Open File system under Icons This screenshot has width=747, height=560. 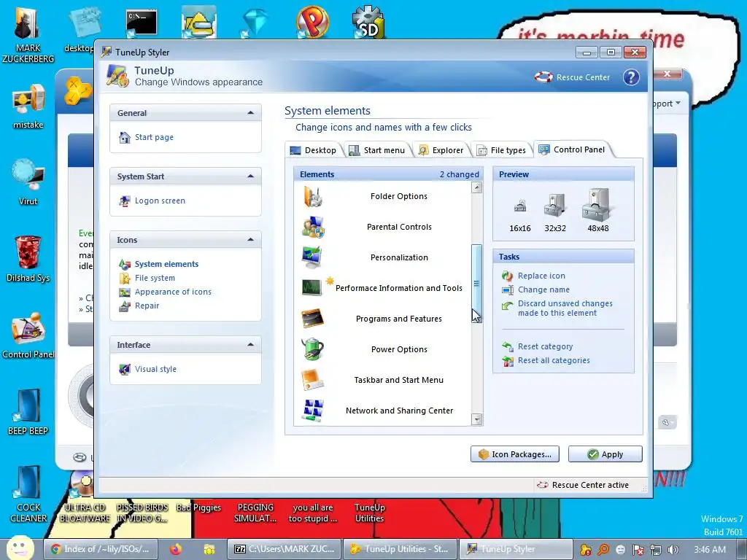coord(155,278)
